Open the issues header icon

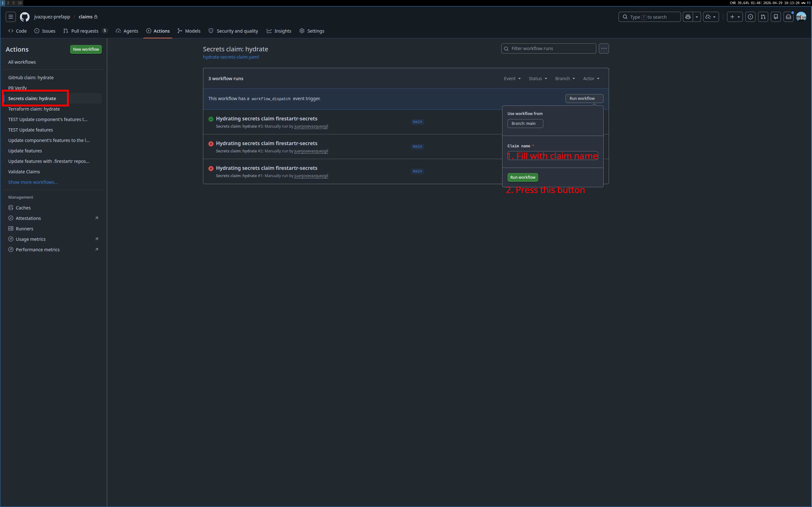[750, 17]
